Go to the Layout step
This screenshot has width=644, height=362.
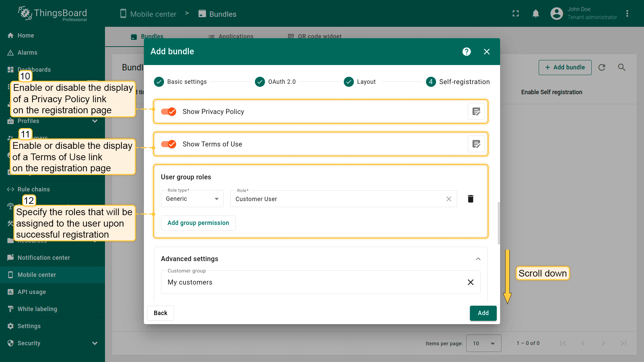360,82
